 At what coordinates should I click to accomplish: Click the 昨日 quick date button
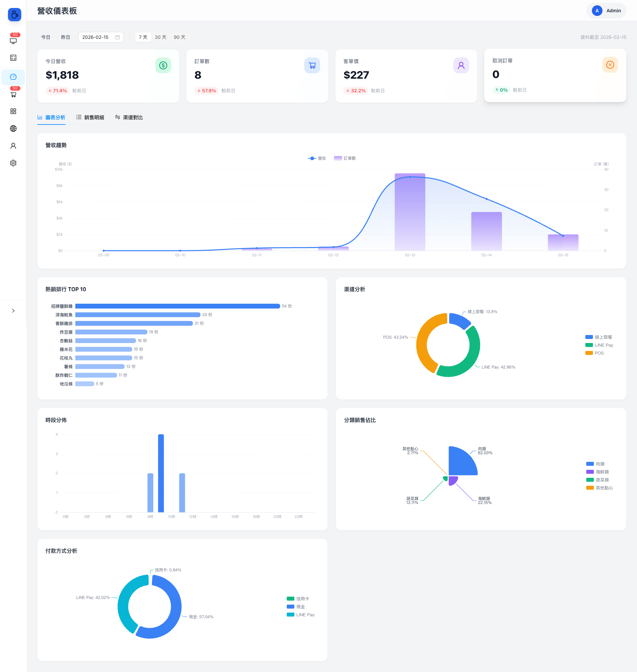pyautogui.click(x=66, y=38)
